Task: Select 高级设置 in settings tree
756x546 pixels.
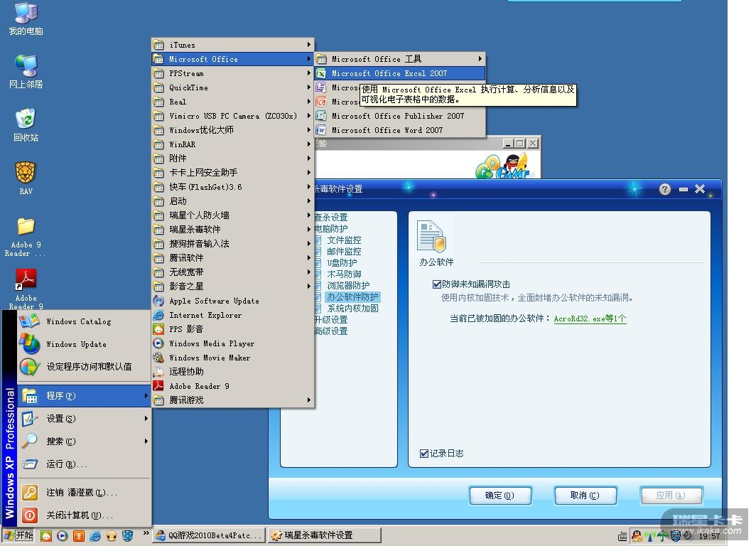Action: click(x=331, y=331)
